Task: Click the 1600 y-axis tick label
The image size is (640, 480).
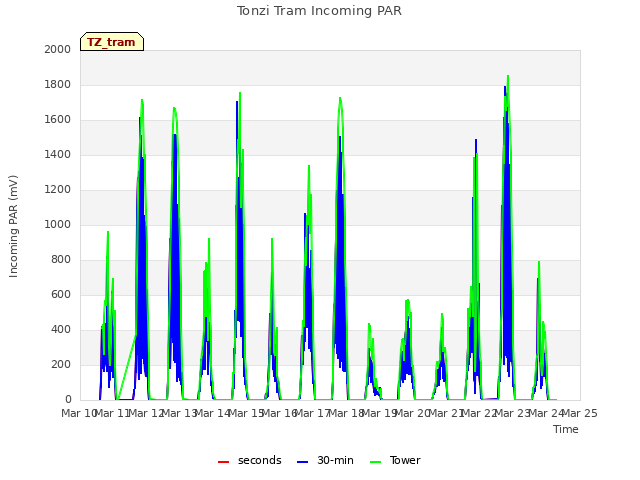Action: click(58, 120)
